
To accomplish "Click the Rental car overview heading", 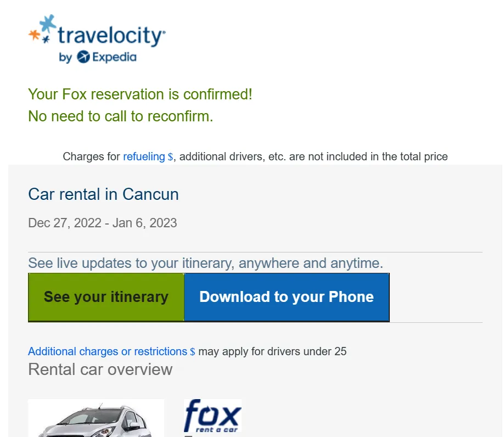I will point(100,369).
